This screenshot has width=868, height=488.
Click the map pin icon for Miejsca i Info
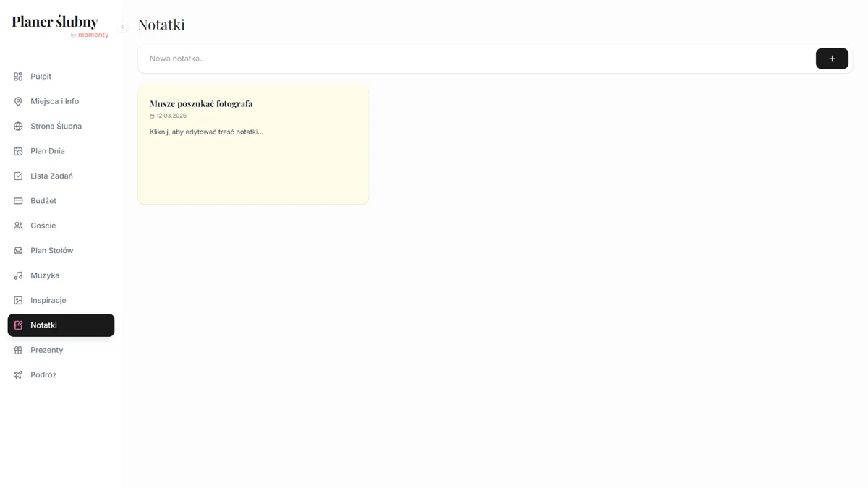click(18, 101)
